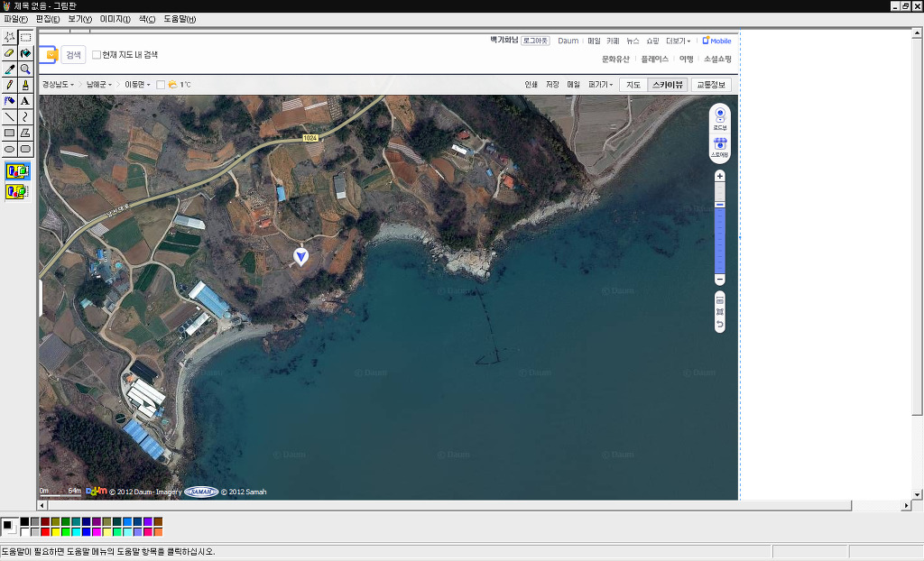Pick the red color swatch
The width and height of the screenshot is (924, 561).
45,532
